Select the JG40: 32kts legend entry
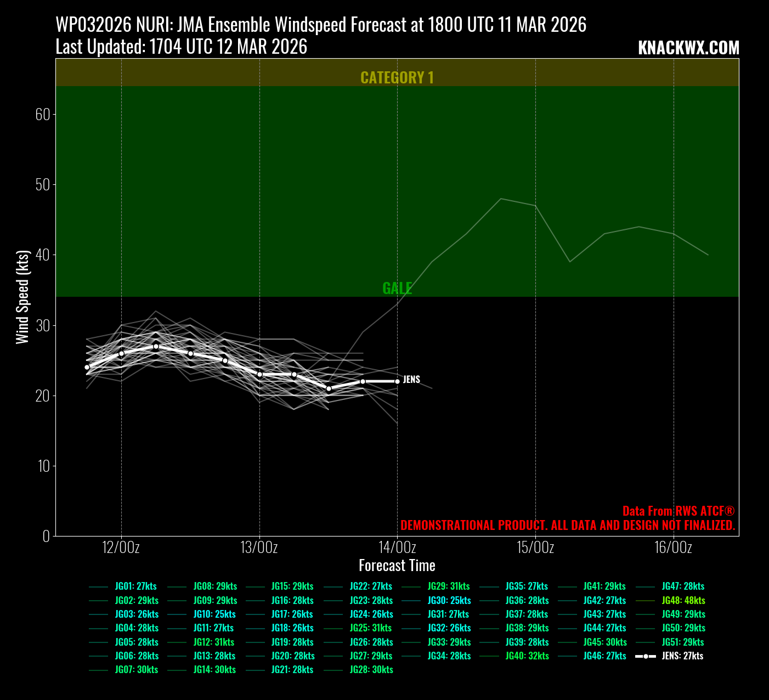 coord(527,656)
